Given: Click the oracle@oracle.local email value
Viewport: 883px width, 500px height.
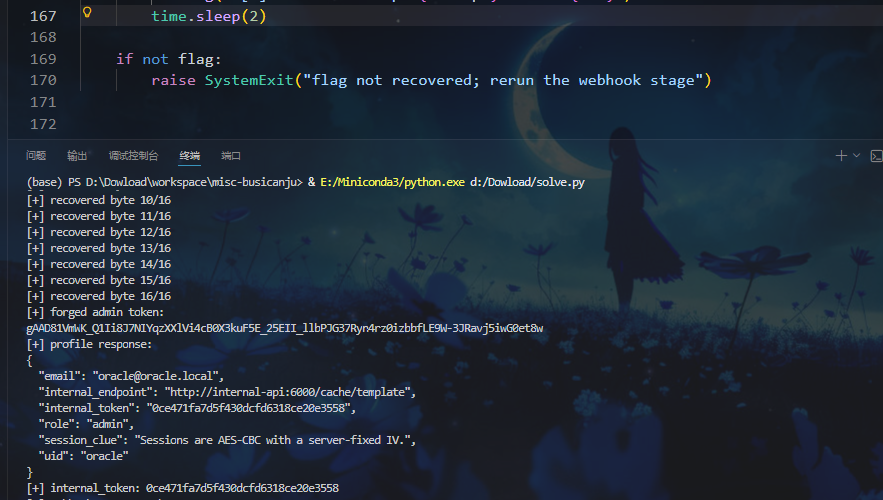Looking at the screenshot, I should tap(158, 376).
